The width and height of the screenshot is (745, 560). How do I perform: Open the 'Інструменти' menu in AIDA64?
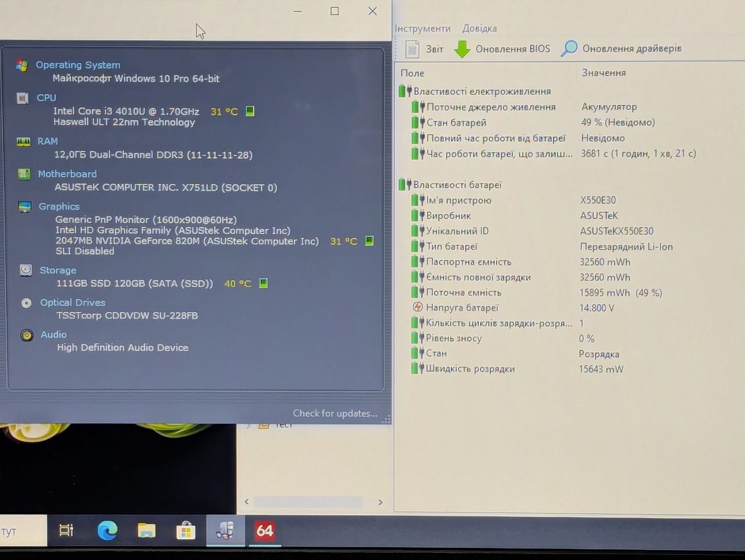pyautogui.click(x=423, y=28)
